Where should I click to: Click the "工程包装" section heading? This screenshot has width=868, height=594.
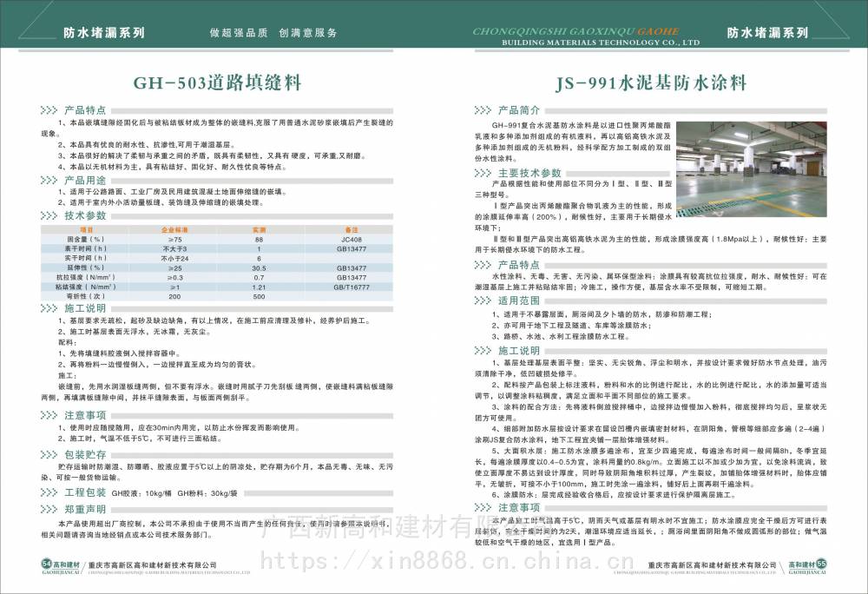click(85, 492)
